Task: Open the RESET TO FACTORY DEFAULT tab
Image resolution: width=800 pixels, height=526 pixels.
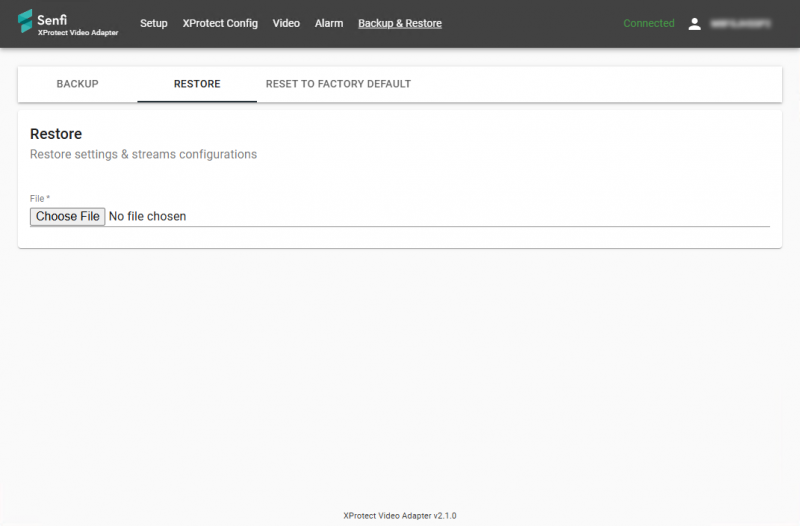Action: click(x=338, y=84)
